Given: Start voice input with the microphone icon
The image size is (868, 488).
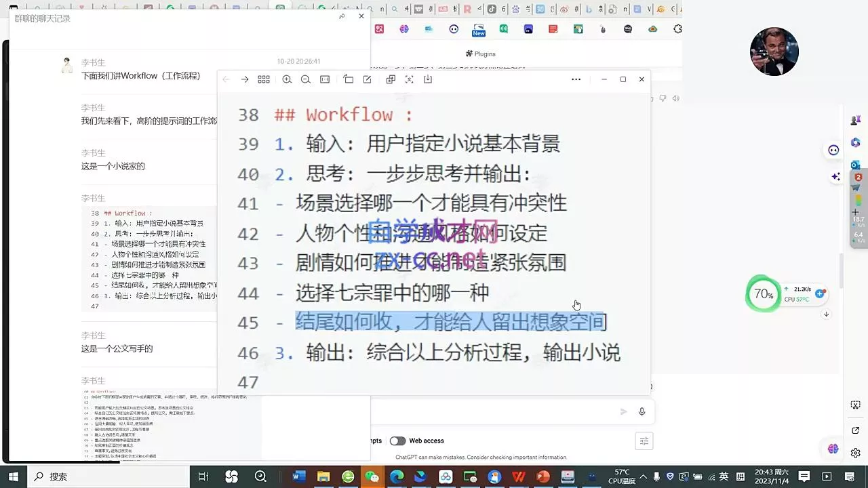Looking at the screenshot, I should tap(642, 411).
